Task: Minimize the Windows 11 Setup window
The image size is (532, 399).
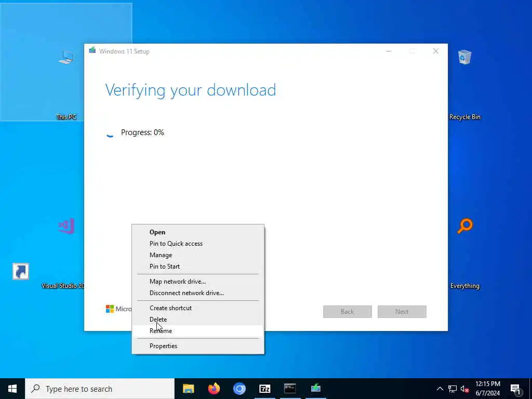Action: 389,51
